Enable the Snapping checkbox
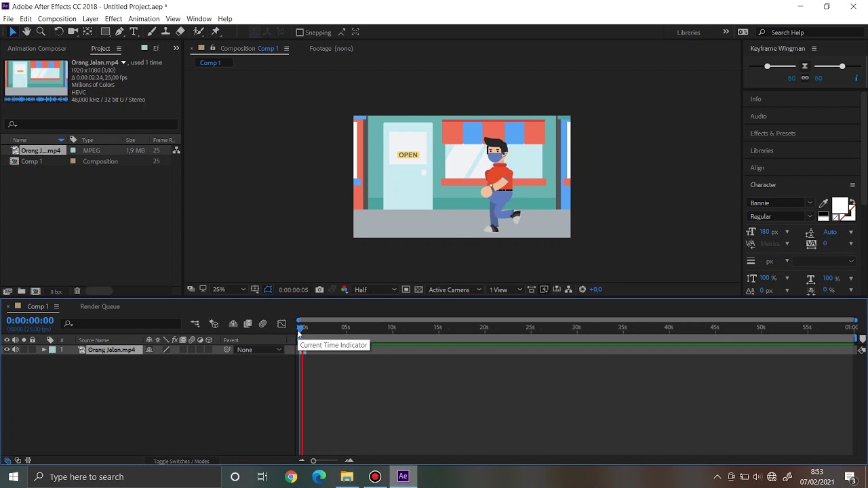 click(300, 33)
